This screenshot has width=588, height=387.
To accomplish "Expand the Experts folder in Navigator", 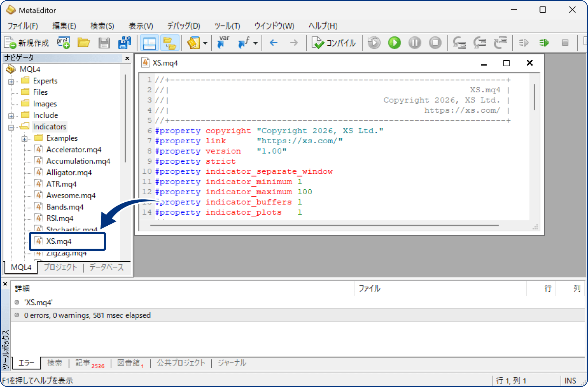I will point(11,82).
